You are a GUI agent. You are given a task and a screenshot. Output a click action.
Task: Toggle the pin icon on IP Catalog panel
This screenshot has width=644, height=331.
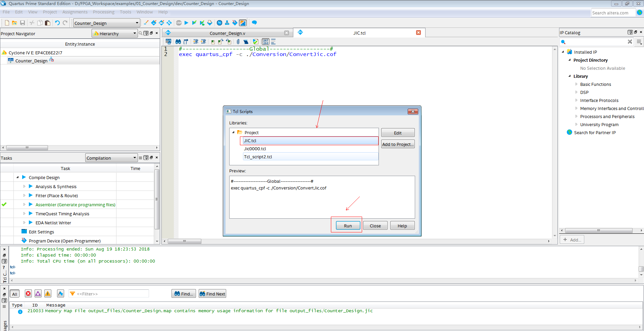coord(630,32)
